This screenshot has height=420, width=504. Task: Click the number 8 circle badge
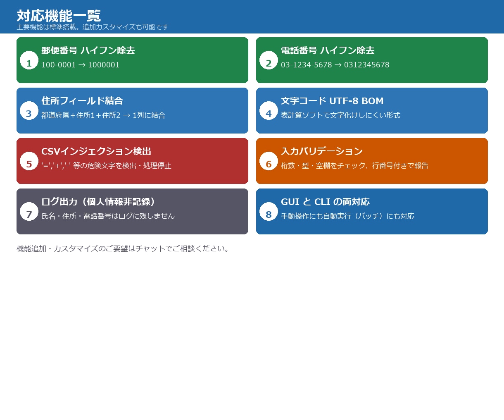[269, 212]
